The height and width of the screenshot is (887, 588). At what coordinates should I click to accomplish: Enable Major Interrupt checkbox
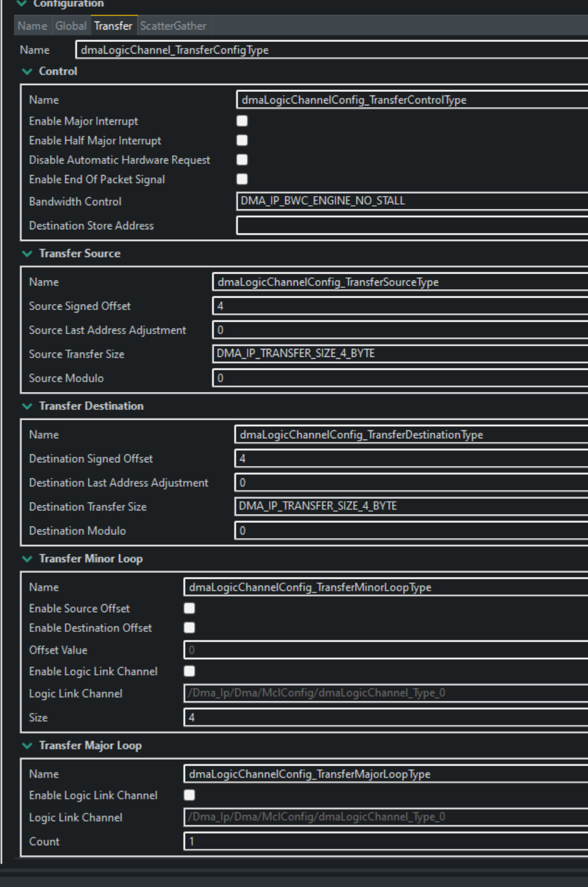(x=242, y=121)
